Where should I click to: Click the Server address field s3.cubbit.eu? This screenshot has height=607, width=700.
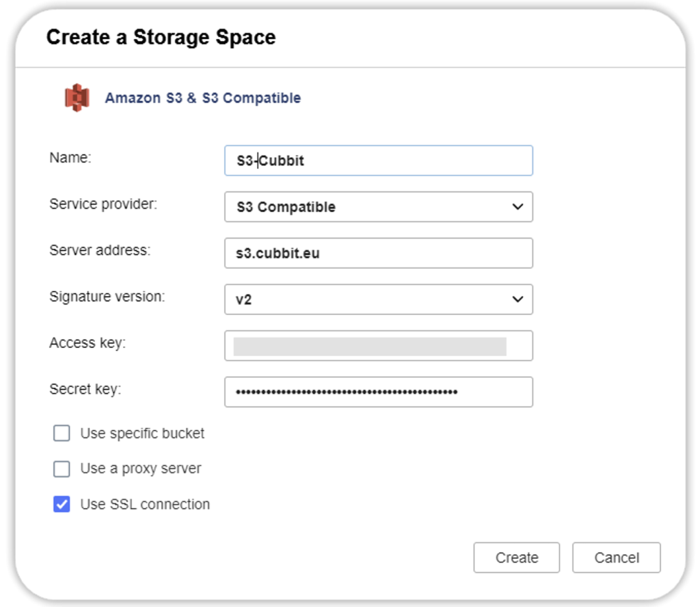[379, 253]
